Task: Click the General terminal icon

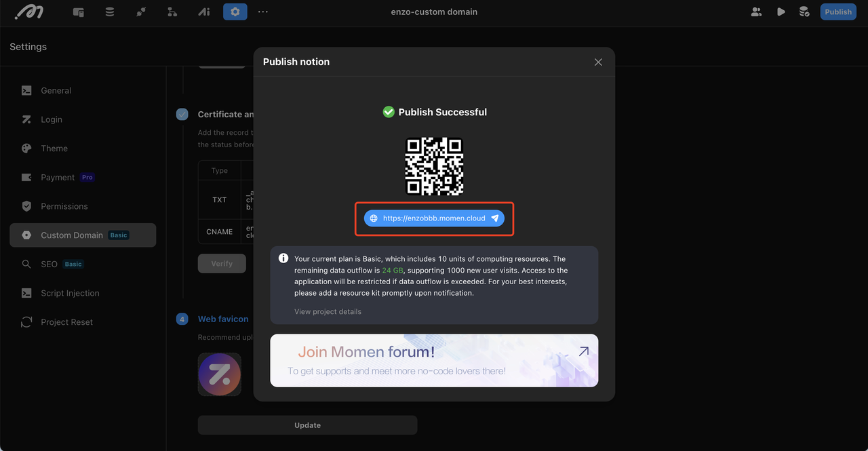Action: click(26, 90)
